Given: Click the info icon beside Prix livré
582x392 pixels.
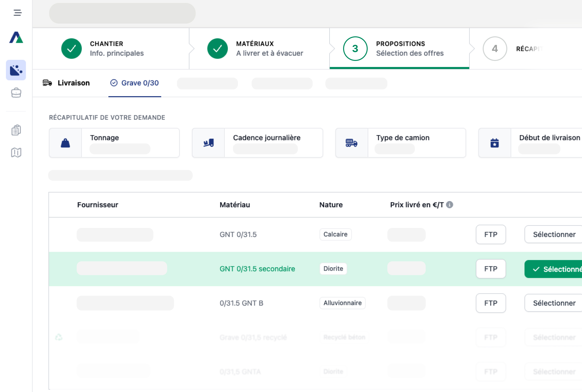Looking at the screenshot, I should pyautogui.click(x=450, y=205).
